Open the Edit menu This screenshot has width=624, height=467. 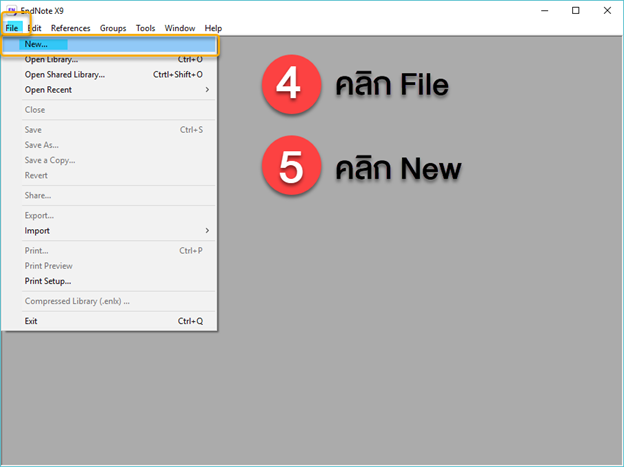35,28
